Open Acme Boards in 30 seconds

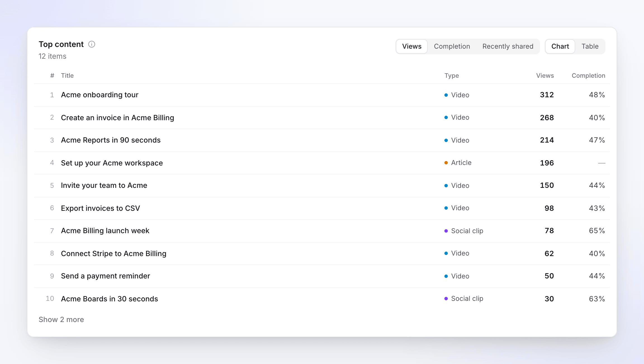(109, 299)
